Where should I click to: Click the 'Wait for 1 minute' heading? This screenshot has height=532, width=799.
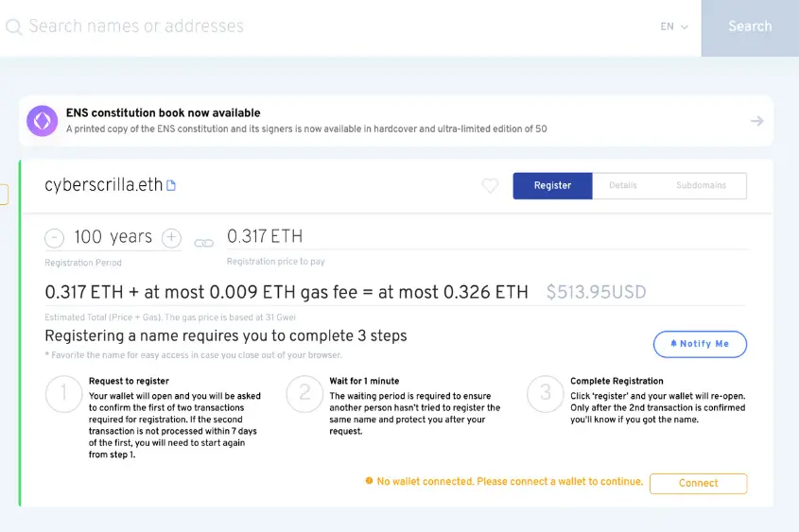(x=364, y=381)
